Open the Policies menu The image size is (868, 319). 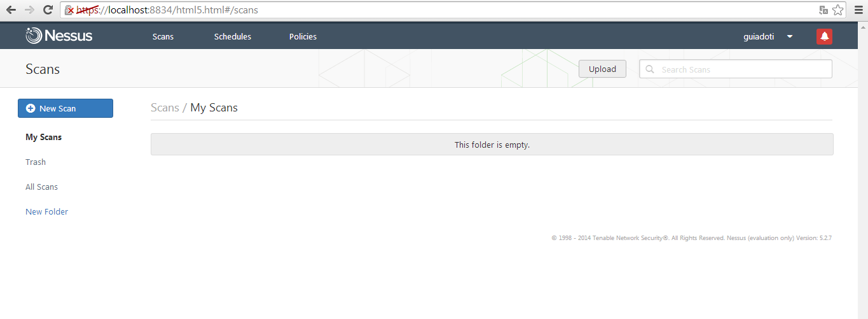(x=303, y=36)
